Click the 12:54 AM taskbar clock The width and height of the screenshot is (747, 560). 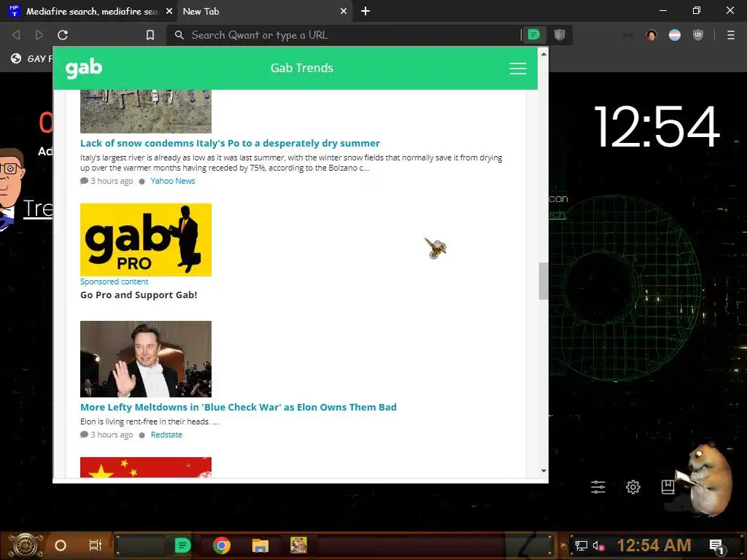pos(654,545)
